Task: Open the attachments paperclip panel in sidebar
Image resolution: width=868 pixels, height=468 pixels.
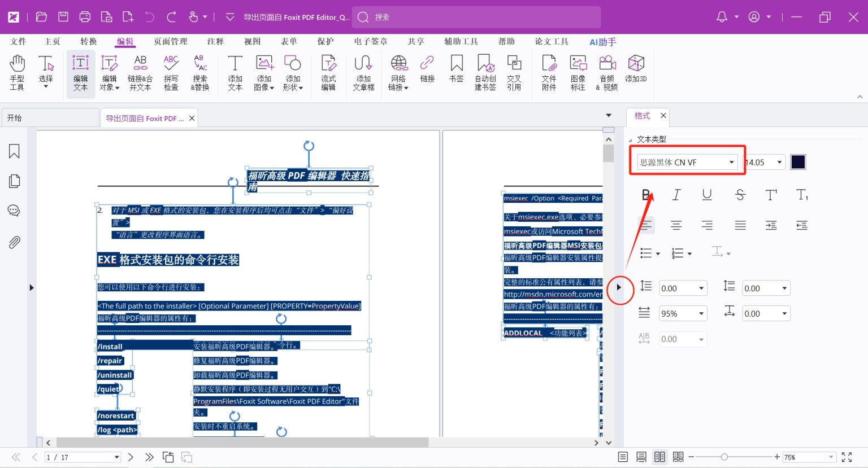Action: [14, 242]
